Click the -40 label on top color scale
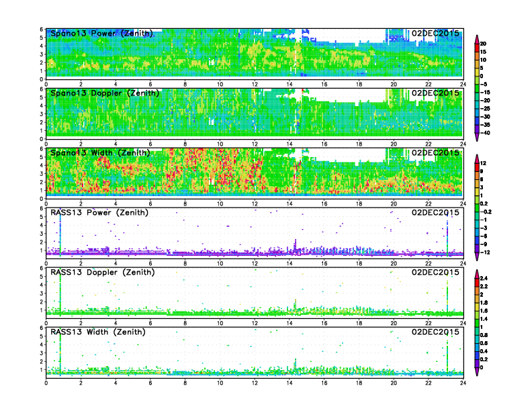Image resolution: width=532 pixels, height=411 pixels. [485, 133]
